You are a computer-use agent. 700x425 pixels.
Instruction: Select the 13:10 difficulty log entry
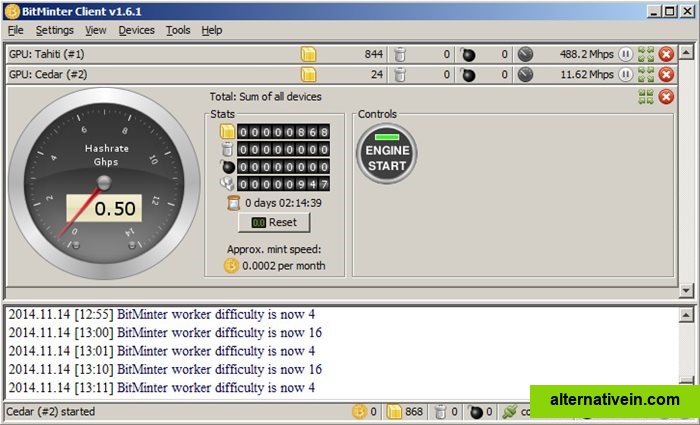(165, 369)
